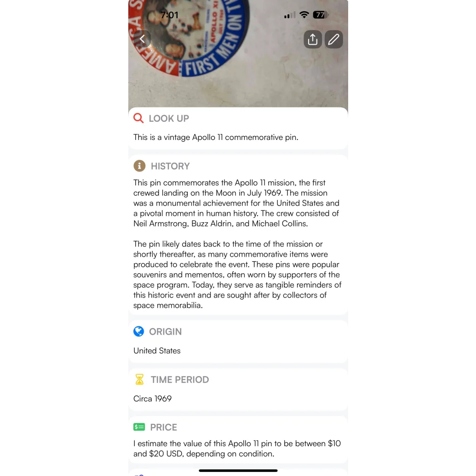
Task: Tap the price estimate paragraph
Action: coord(237,449)
